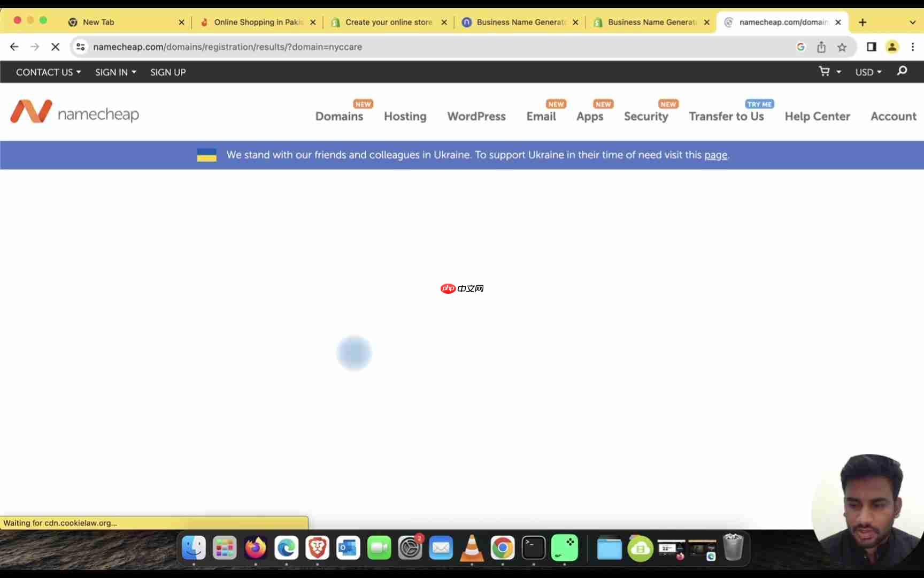The image size is (924, 578).
Task: Stop page loading with X button
Action: coord(55,47)
